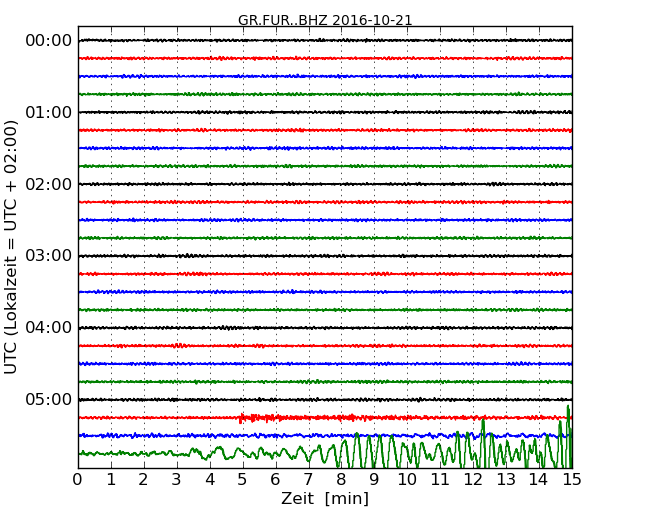650x520 pixels.
Task: Click the Zeit [min] axis label
Action: 325,498
